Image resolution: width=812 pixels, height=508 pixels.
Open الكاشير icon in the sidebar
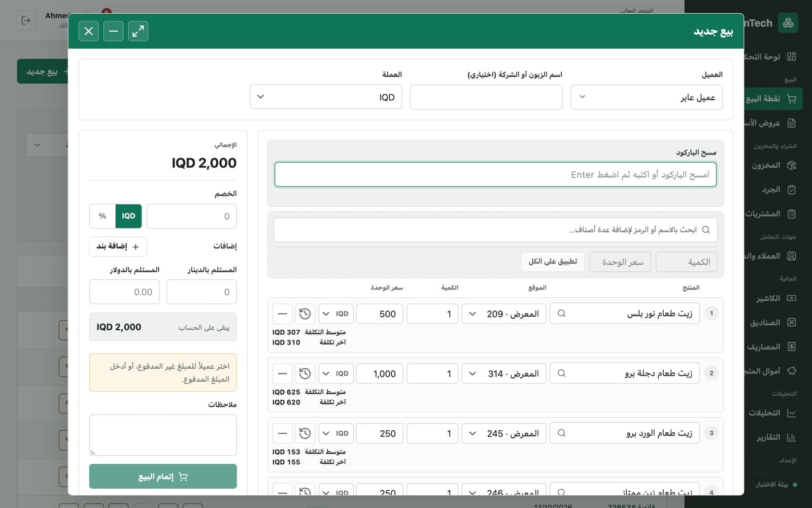791,298
